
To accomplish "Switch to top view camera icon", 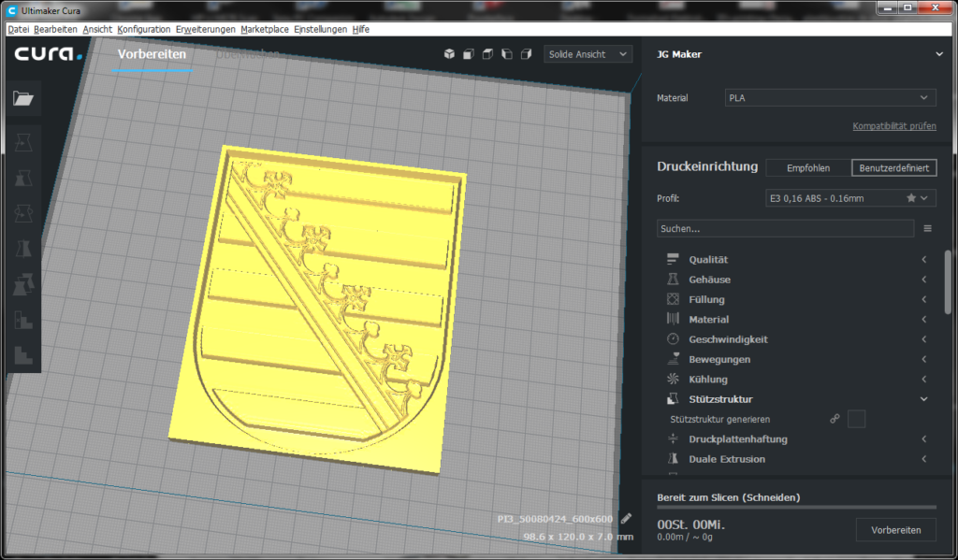I will pyautogui.click(x=487, y=53).
